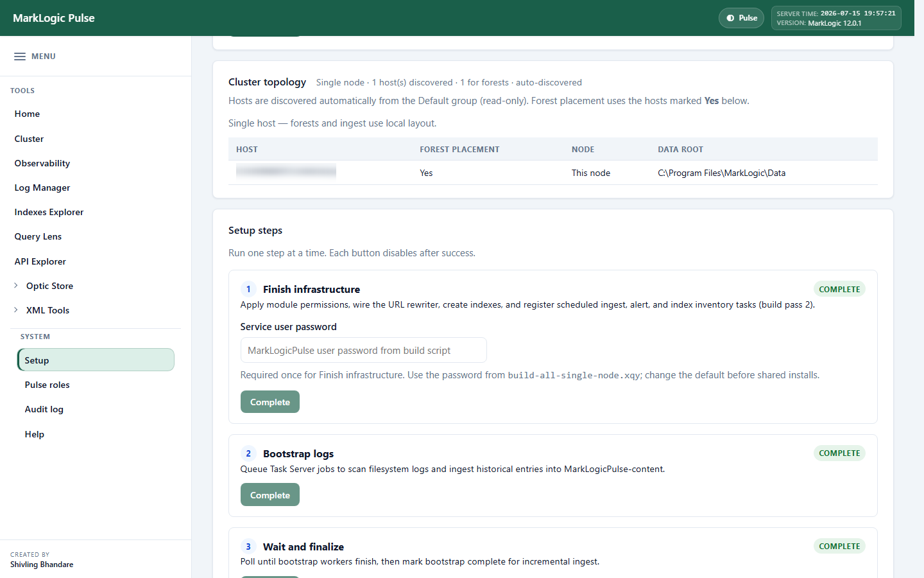Open Indexes Explorer
The image size is (924, 578).
tap(49, 212)
